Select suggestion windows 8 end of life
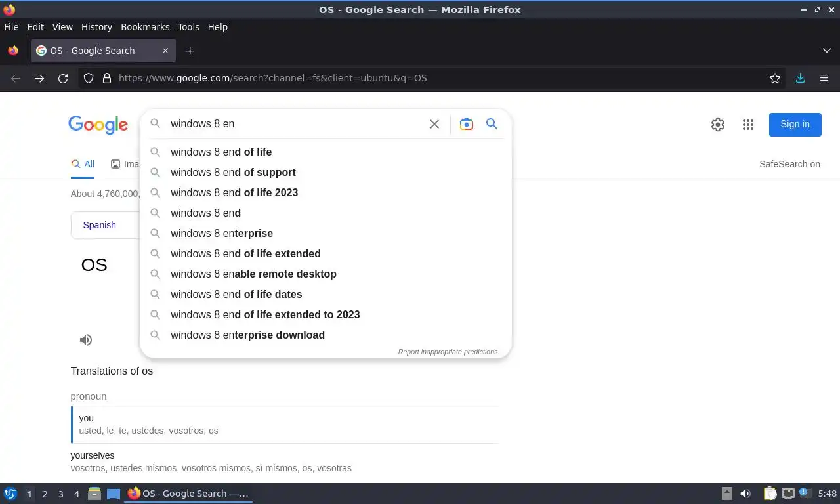Image resolution: width=840 pixels, height=504 pixels. click(325, 152)
